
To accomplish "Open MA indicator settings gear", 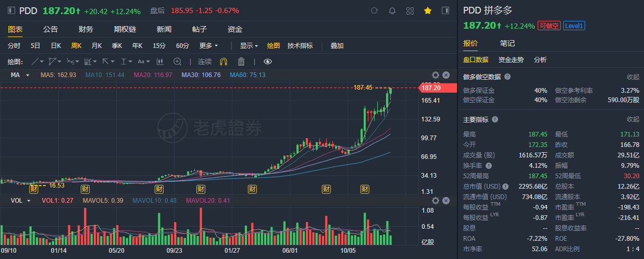I will [436, 75].
